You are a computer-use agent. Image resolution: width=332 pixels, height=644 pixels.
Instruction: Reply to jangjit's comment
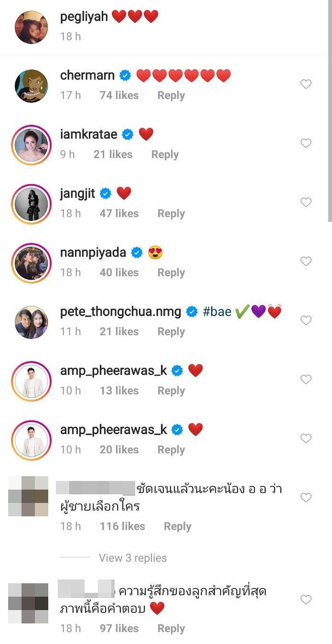(x=171, y=214)
